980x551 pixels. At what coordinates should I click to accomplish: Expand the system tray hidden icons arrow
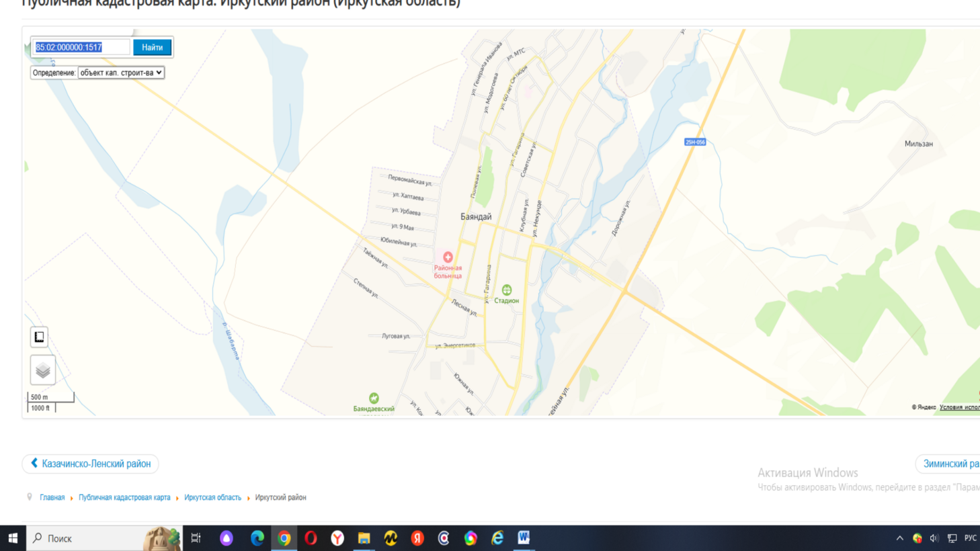point(899,538)
